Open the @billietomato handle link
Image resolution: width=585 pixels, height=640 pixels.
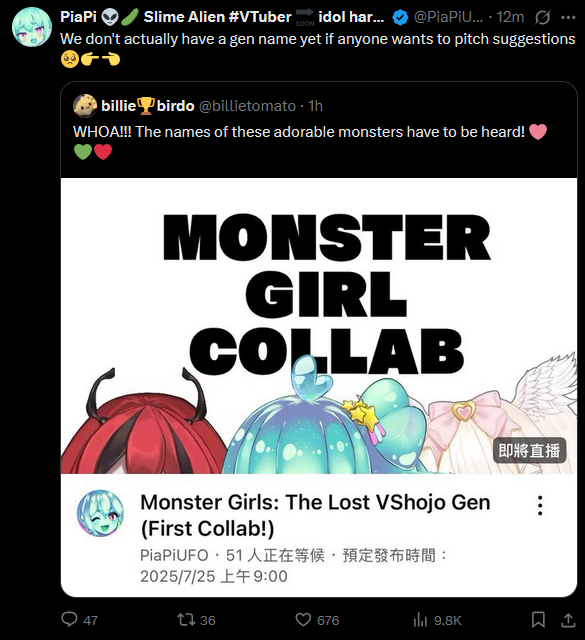pos(247,106)
